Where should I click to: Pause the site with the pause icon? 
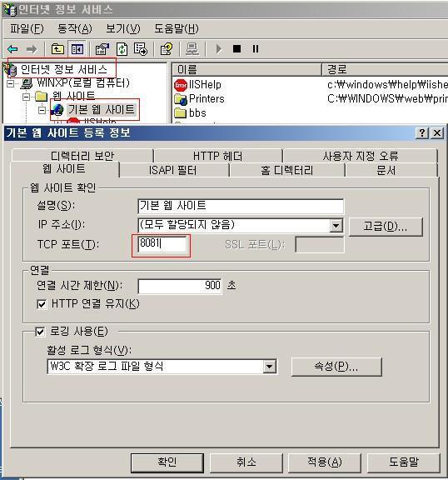pyautogui.click(x=256, y=48)
